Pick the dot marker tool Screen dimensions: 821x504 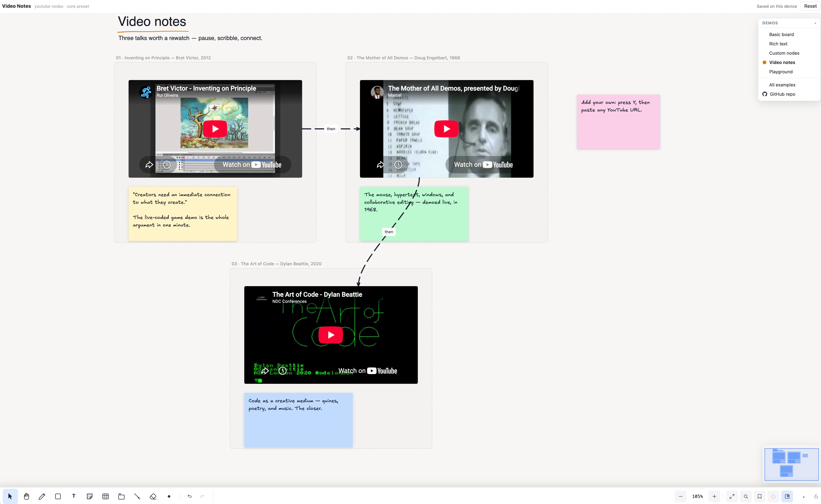169,496
